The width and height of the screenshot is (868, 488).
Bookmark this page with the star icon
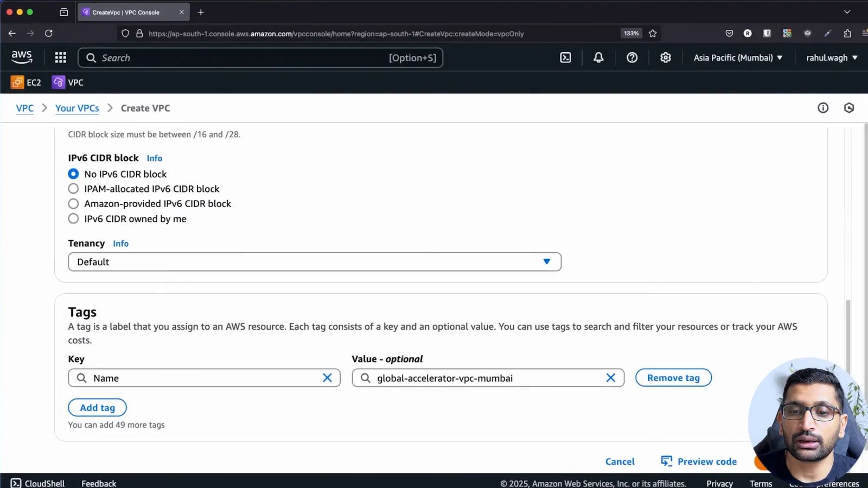click(653, 34)
